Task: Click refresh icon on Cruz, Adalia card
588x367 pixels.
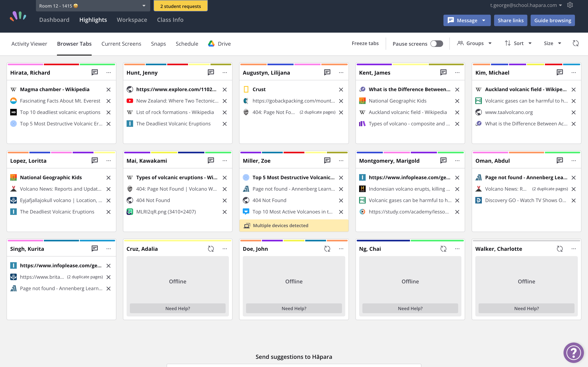Action: (x=211, y=249)
